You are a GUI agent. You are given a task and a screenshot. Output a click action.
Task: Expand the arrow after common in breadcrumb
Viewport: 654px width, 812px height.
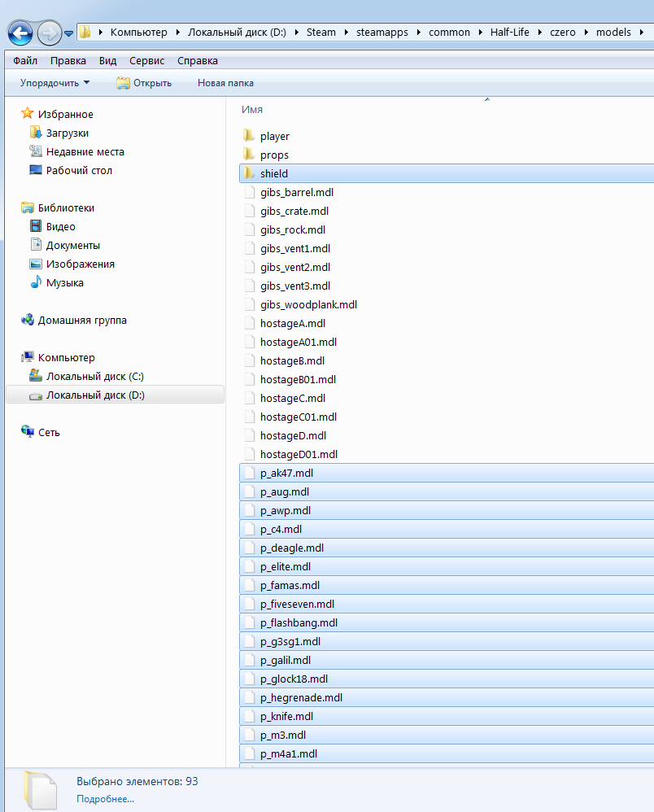pyautogui.click(x=480, y=32)
